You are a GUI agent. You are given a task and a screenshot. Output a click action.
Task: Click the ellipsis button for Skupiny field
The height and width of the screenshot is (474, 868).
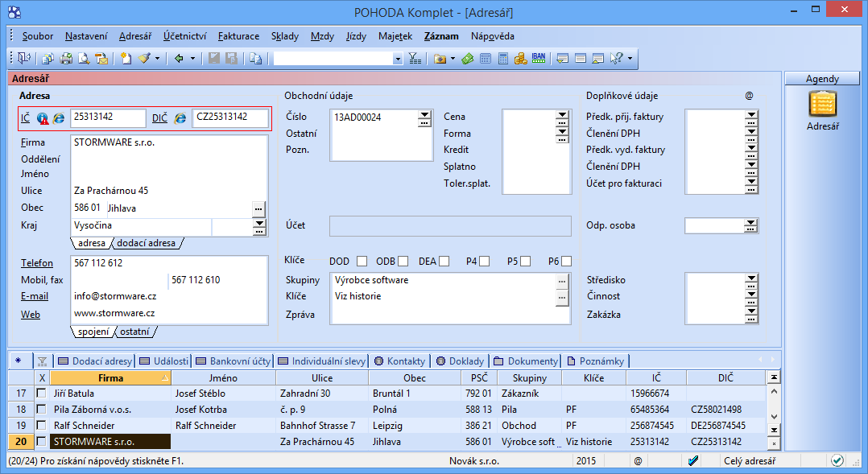pos(562,281)
